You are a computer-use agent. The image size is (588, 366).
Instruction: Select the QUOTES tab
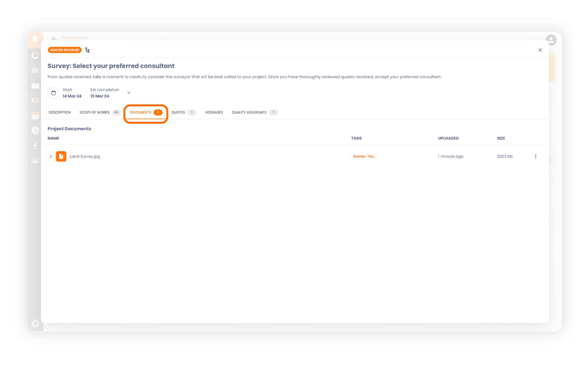pyautogui.click(x=183, y=112)
